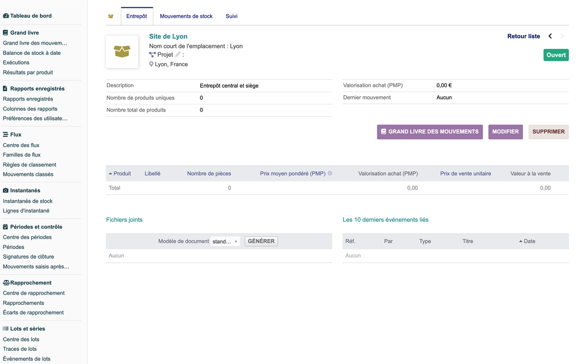Click the GÉNÉRER button
Screen dimensions: 588x364
(x=261, y=242)
